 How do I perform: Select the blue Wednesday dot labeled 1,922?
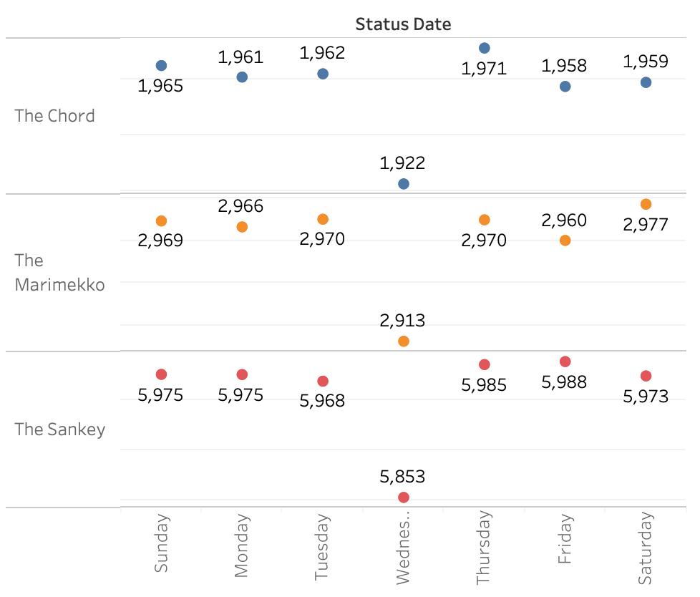coord(404,184)
